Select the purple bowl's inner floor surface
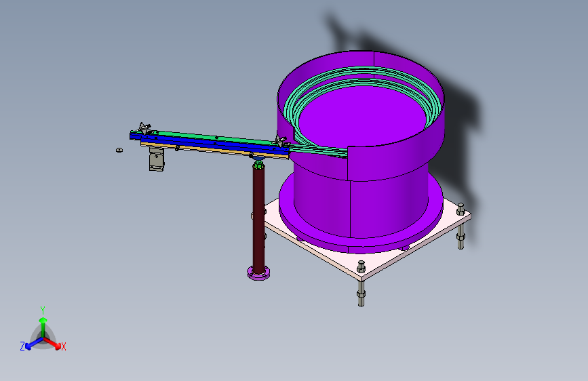The height and width of the screenshot is (381, 588). pos(362,115)
